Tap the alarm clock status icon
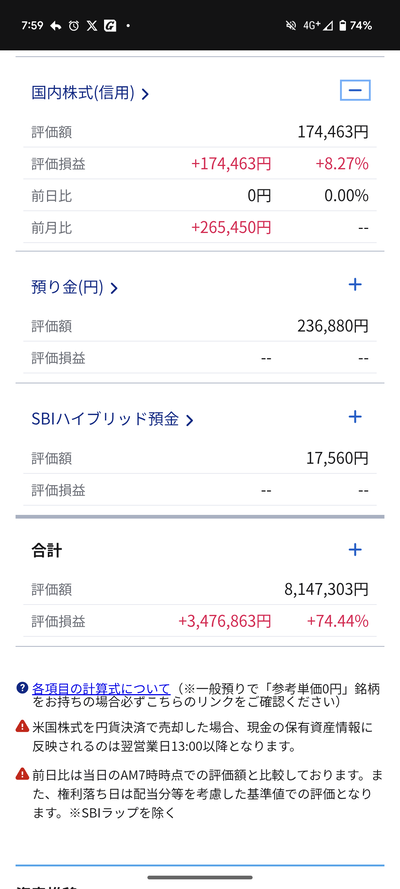The width and height of the screenshot is (400, 889). point(74,26)
